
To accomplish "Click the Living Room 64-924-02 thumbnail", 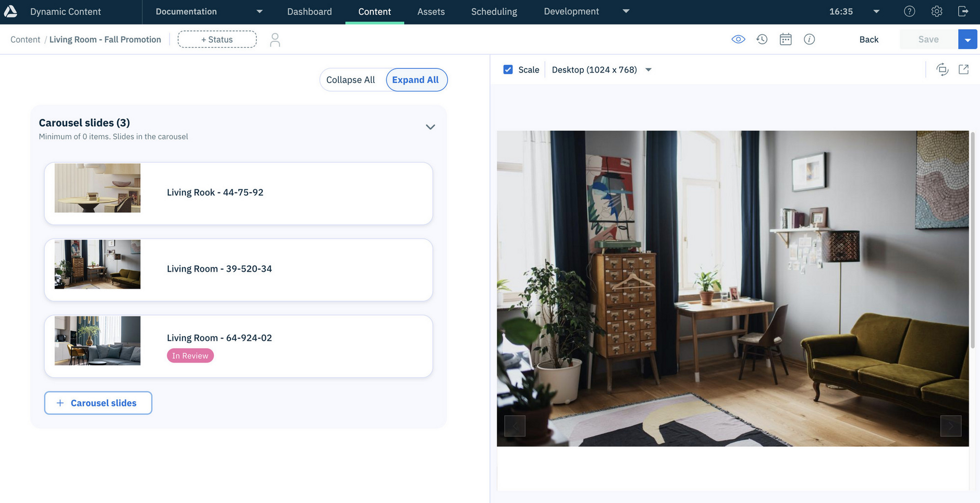I will click(x=97, y=340).
